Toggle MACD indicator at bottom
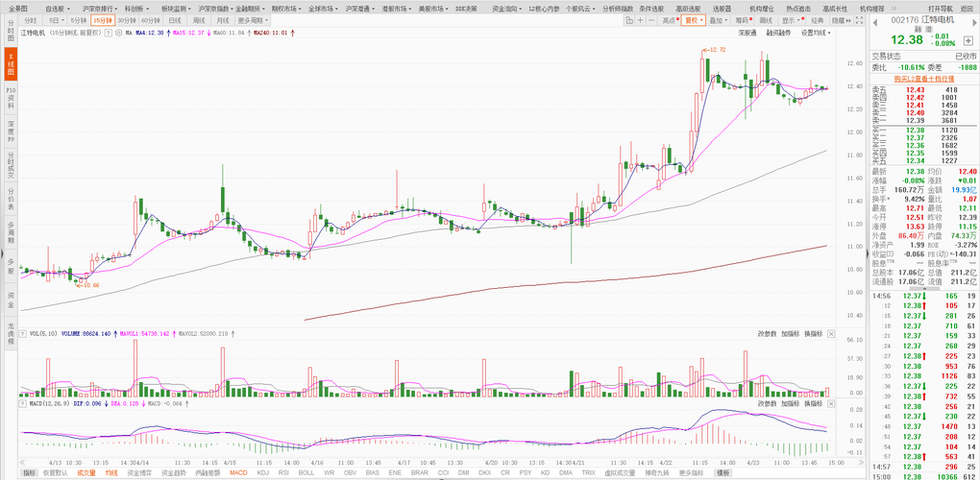The image size is (980, 480). click(x=238, y=473)
